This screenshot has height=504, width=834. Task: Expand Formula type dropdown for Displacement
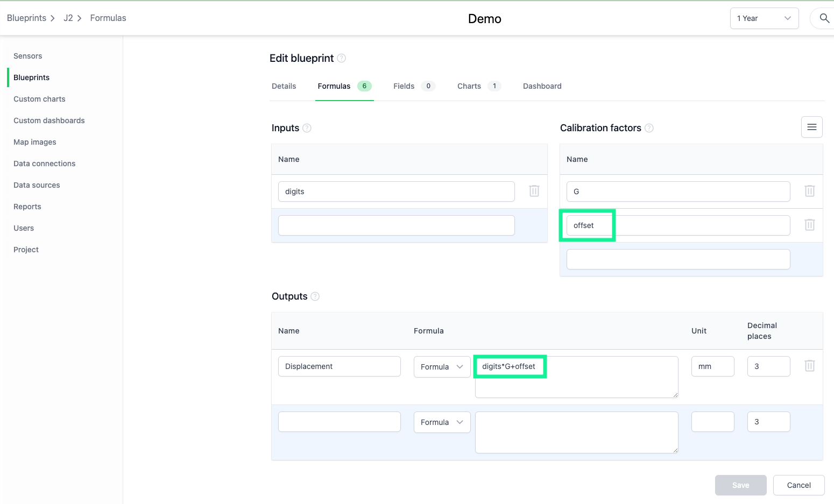442,367
